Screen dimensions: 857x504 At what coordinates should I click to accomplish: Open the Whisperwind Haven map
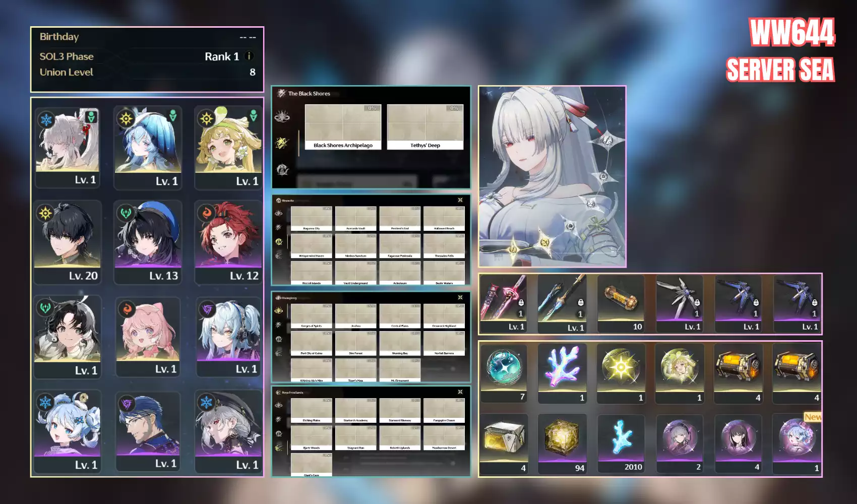[x=312, y=246]
